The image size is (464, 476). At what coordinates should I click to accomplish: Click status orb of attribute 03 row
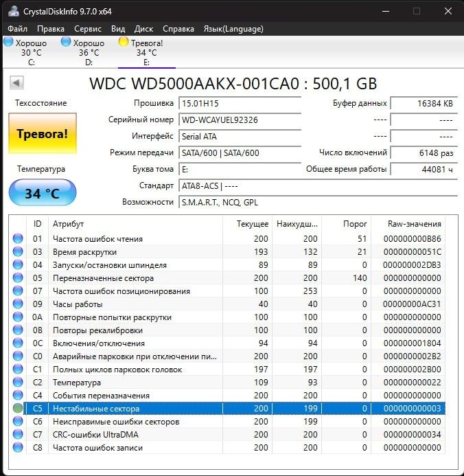tap(18, 251)
